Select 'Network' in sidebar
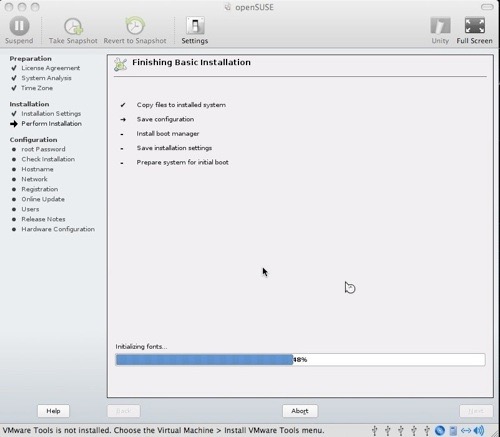 coord(34,179)
